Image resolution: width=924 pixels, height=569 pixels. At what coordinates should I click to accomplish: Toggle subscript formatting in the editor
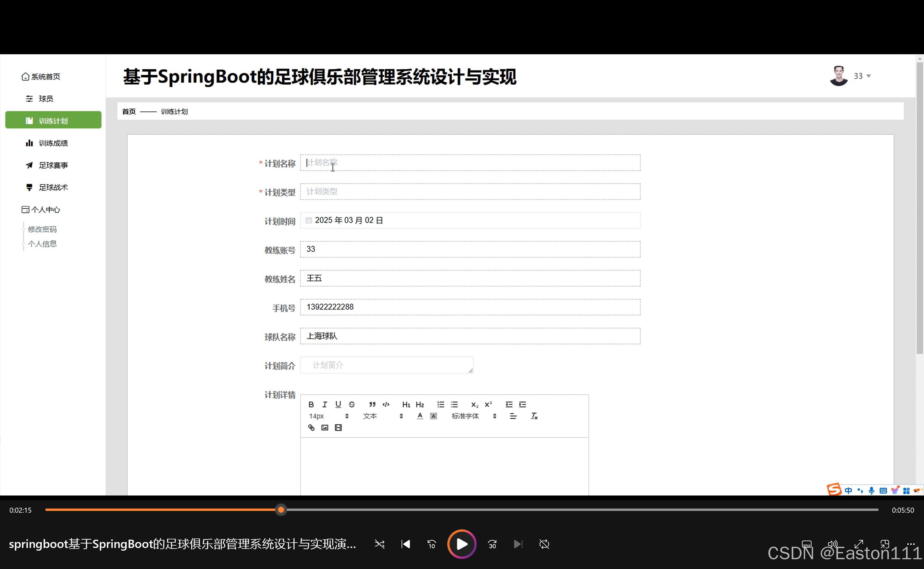[x=475, y=405]
